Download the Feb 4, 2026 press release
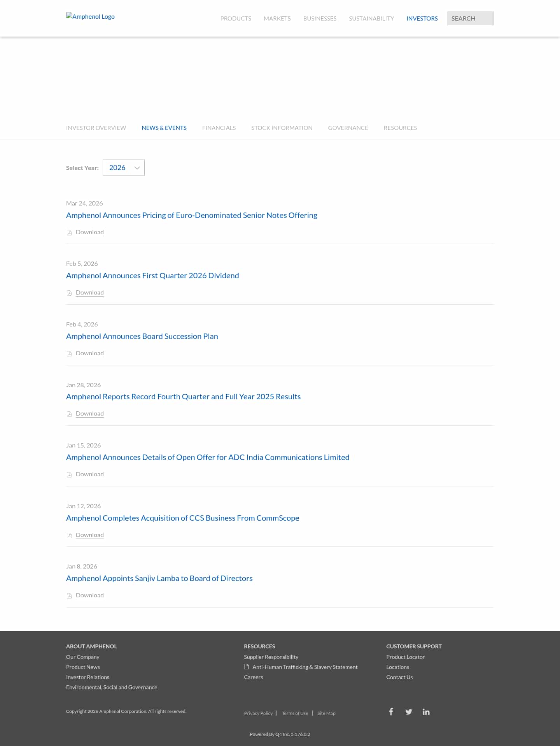Image resolution: width=560 pixels, height=746 pixels. [90, 353]
